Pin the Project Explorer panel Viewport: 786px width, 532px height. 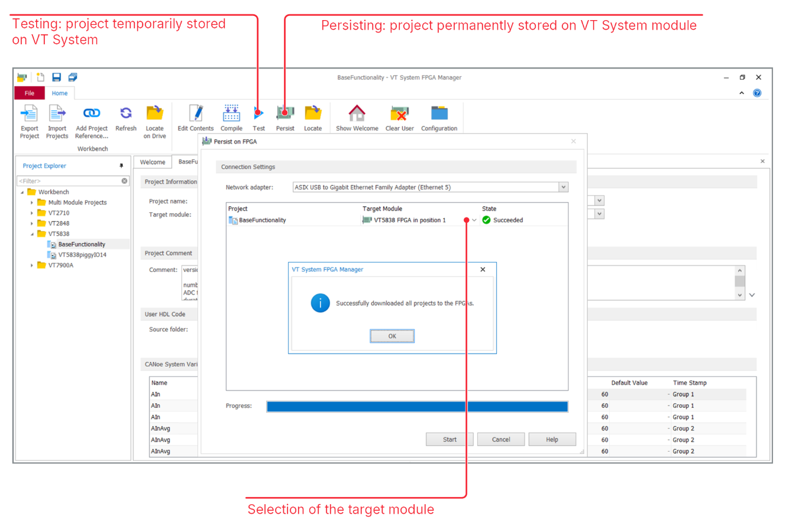point(121,166)
